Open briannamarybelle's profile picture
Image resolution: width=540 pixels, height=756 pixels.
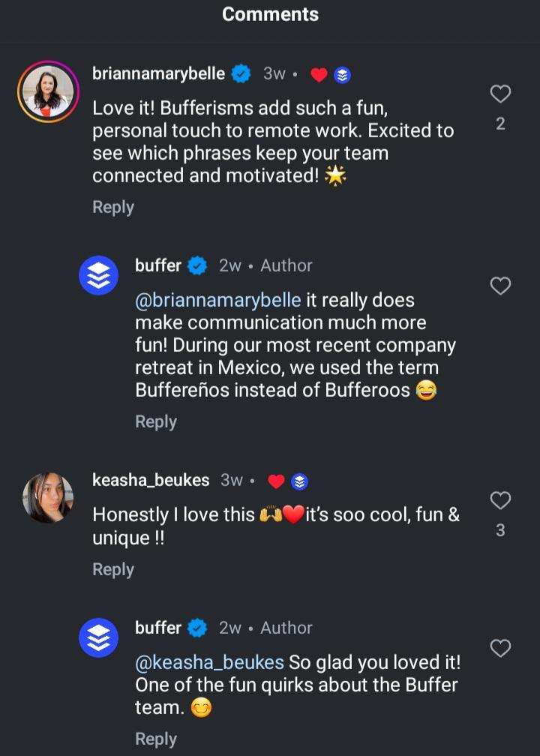[47, 93]
